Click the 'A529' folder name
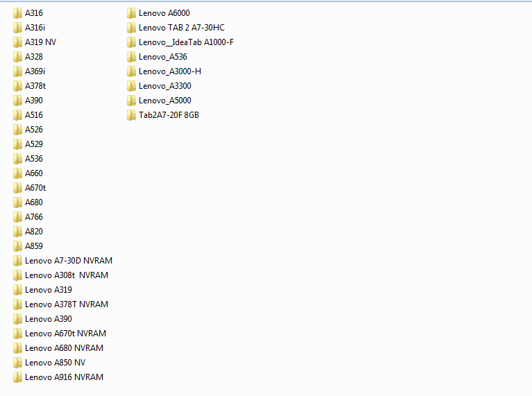532x396 pixels. click(34, 144)
